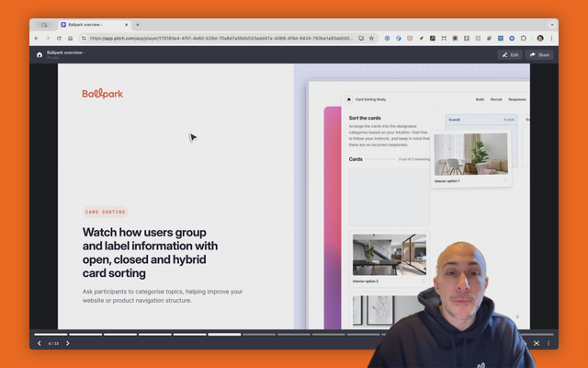Viewport: 588px width, 368px height.
Task: Click the 'Sort the cards' heading
Action: click(x=365, y=118)
